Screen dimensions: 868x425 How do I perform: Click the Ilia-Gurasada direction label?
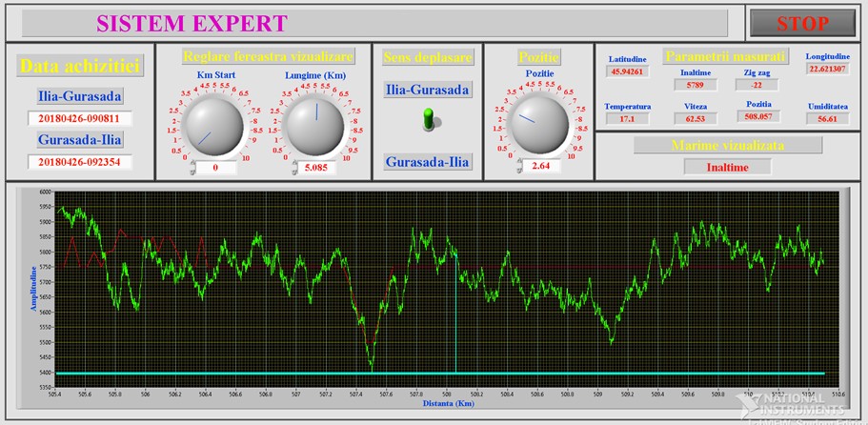coord(427,90)
